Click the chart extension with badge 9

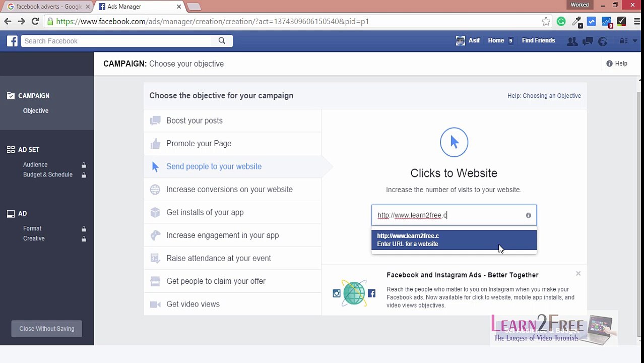pos(607,22)
